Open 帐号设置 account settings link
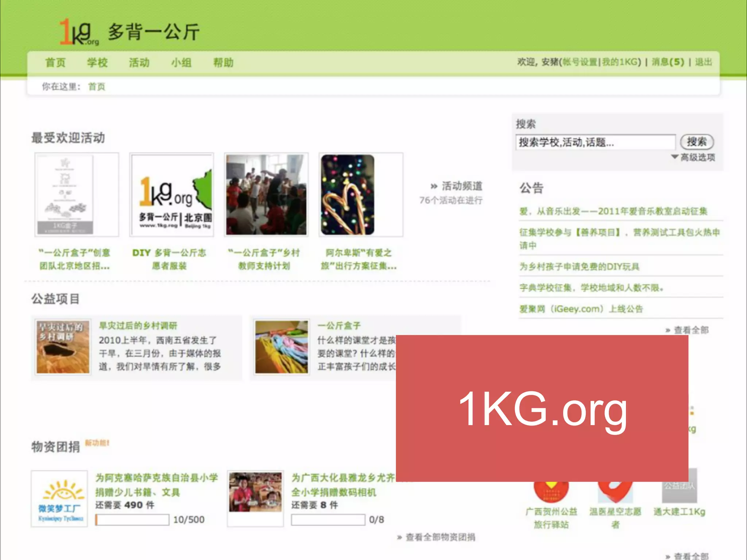 [580, 62]
